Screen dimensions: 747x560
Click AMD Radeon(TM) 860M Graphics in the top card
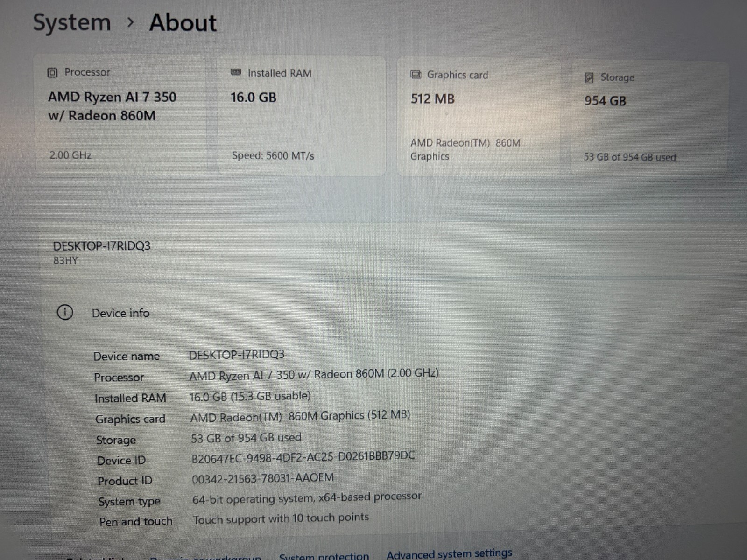(x=465, y=149)
